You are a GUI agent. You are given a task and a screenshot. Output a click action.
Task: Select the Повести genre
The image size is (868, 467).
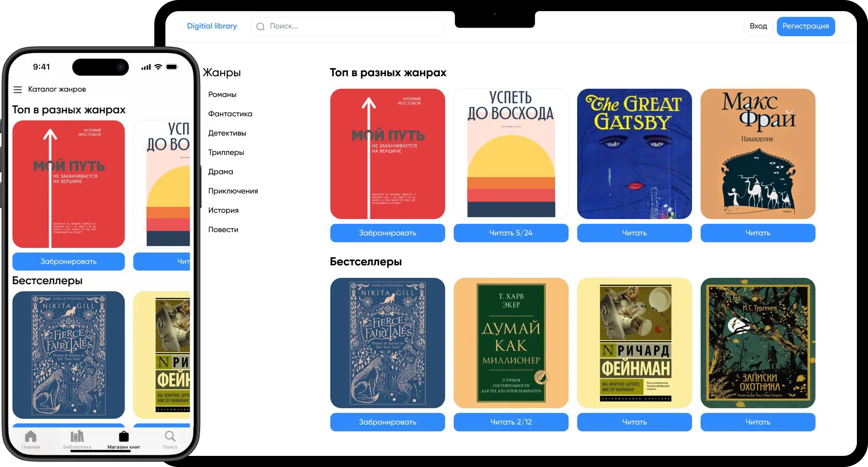pyautogui.click(x=223, y=230)
